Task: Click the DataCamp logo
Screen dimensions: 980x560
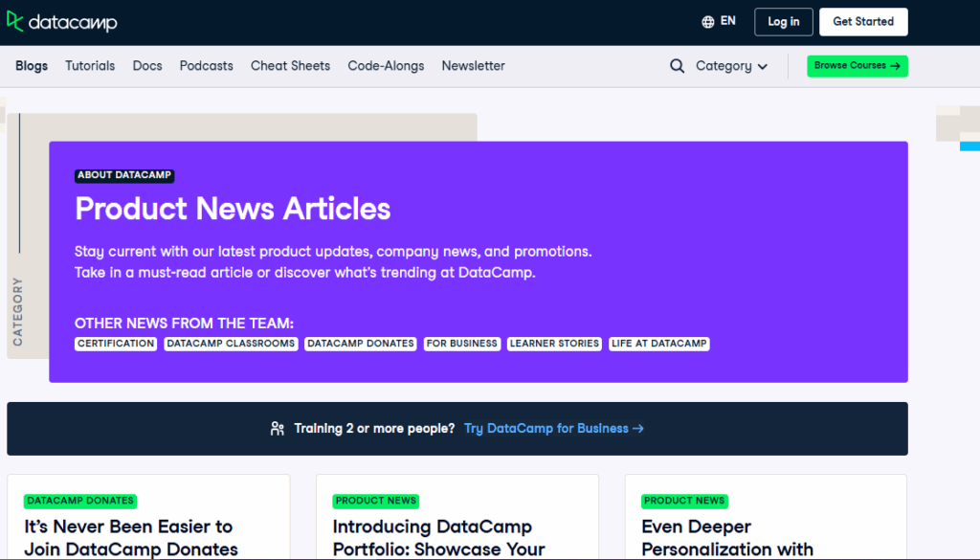Action: click(x=62, y=22)
